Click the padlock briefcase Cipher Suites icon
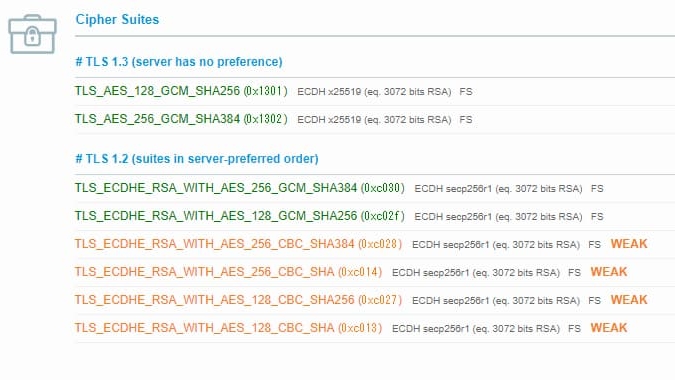This screenshot has width=675, height=380. point(32,34)
